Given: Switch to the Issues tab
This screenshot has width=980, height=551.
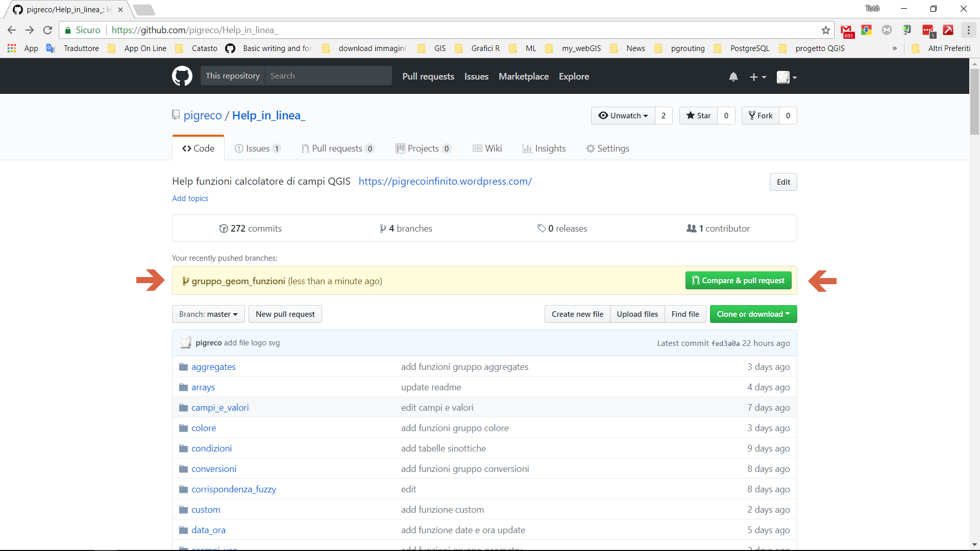Looking at the screenshot, I should (x=257, y=148).
